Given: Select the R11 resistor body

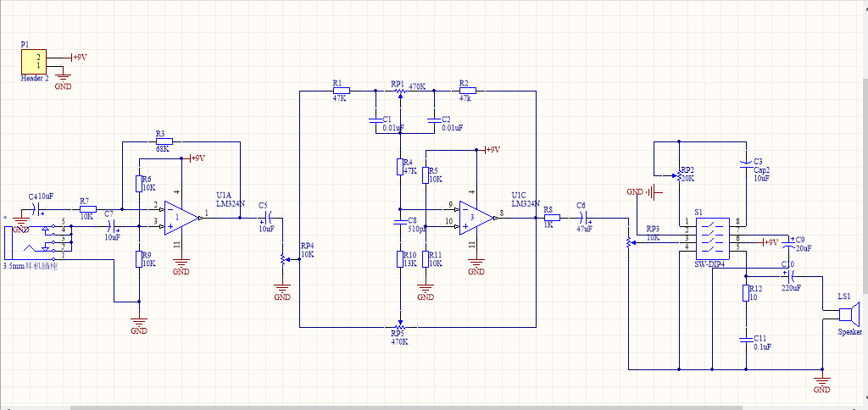Looking at the screenshot, I should click(x=426, y=259).
